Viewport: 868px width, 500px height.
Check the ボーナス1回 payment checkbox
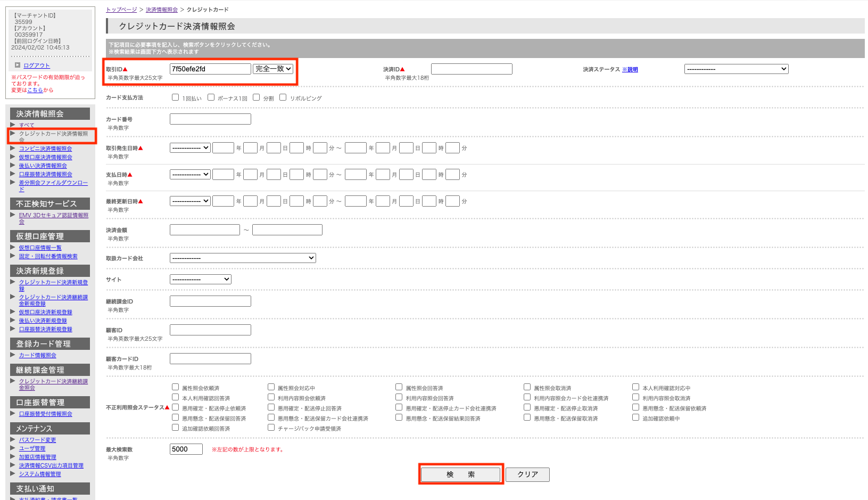211,97
